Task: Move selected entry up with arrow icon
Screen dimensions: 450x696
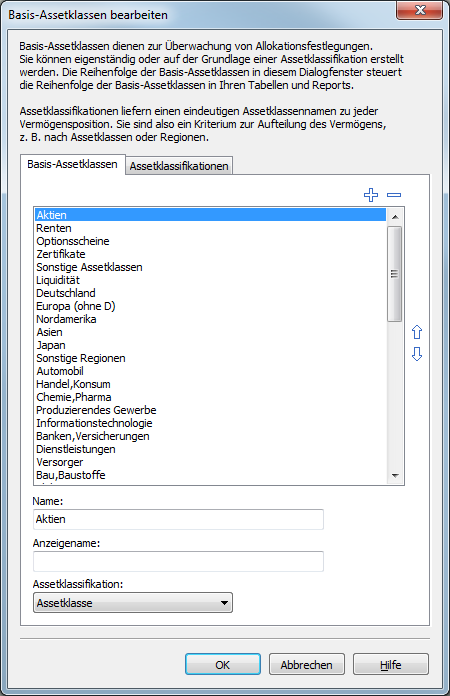Action: (x=417, y=332)
